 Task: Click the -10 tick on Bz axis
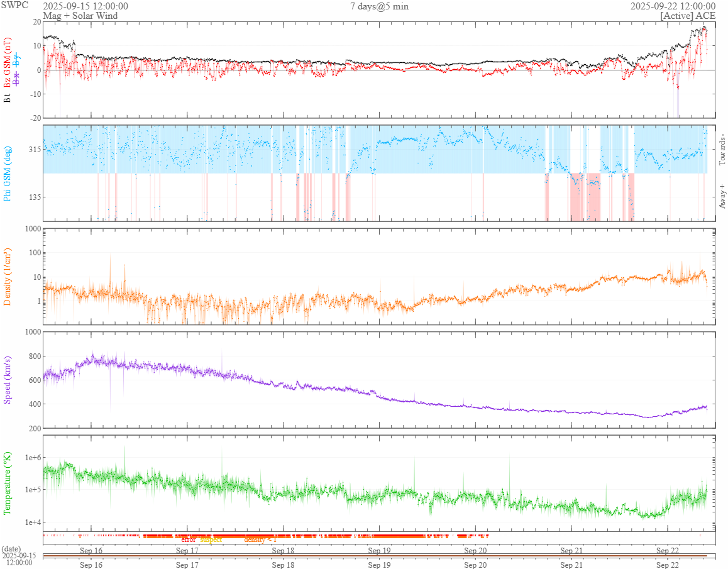35,94
